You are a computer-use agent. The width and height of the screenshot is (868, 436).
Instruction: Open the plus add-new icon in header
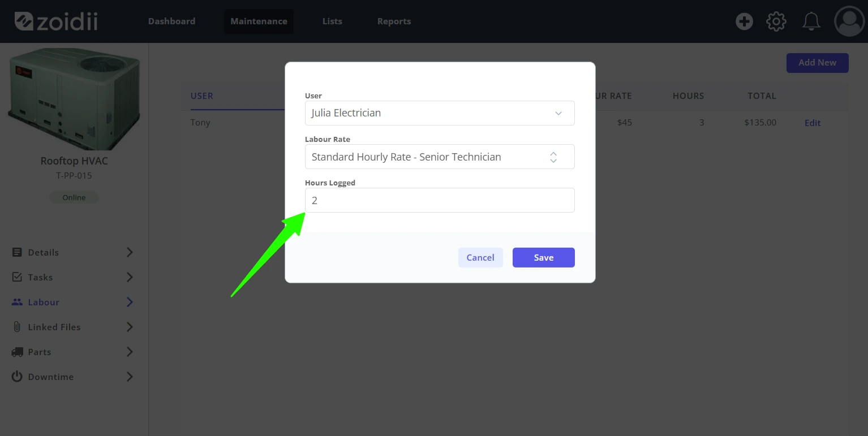744,21
